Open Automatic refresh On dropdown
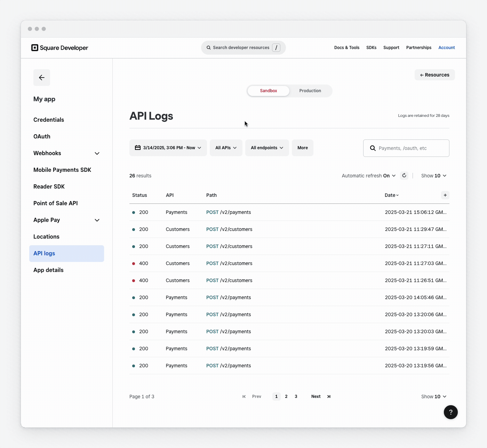Image resolution: width=487 pixels, height=448 pixels. 369,176
